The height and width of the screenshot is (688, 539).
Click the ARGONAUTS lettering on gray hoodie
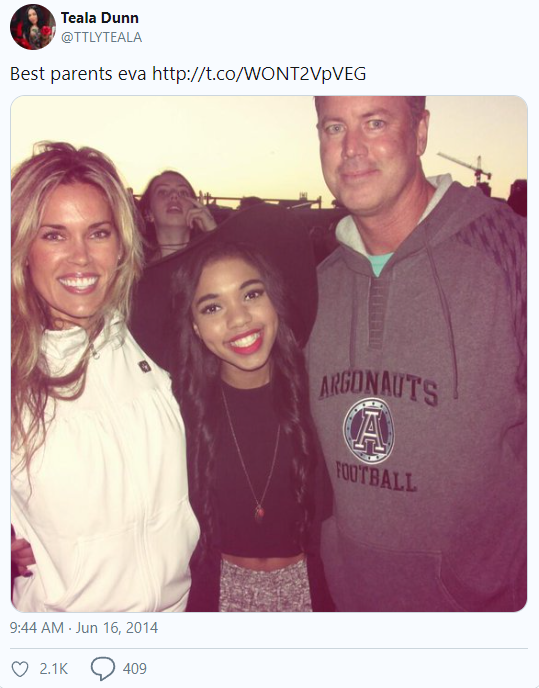pyautogui.click(x=378, y=388)
